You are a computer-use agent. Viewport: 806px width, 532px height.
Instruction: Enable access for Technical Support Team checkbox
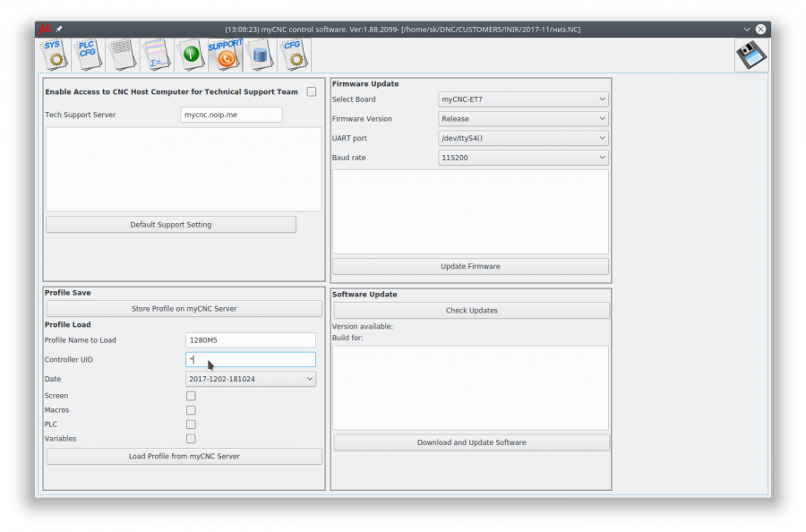click(312, 91)
